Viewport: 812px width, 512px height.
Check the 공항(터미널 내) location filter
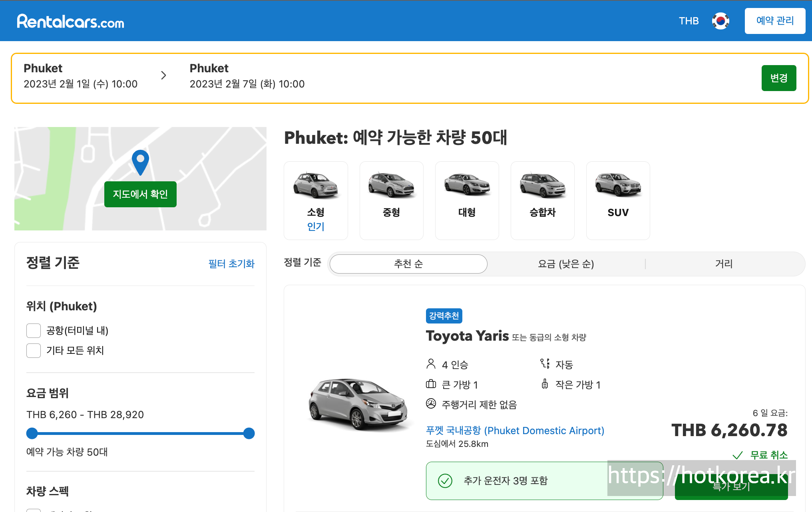click(34, 331)
